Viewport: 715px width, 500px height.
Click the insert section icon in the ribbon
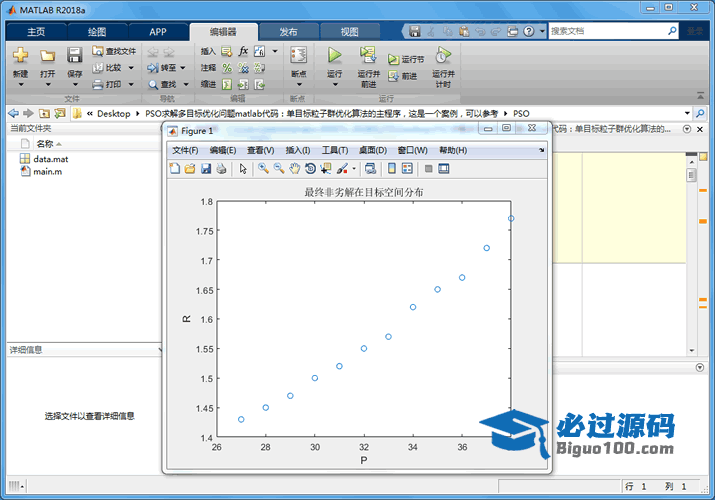pyautogui.click(x=227, y=52)
